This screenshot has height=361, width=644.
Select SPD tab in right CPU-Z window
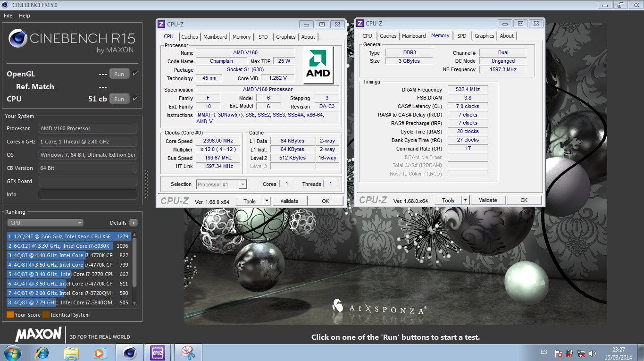[462, 36]
